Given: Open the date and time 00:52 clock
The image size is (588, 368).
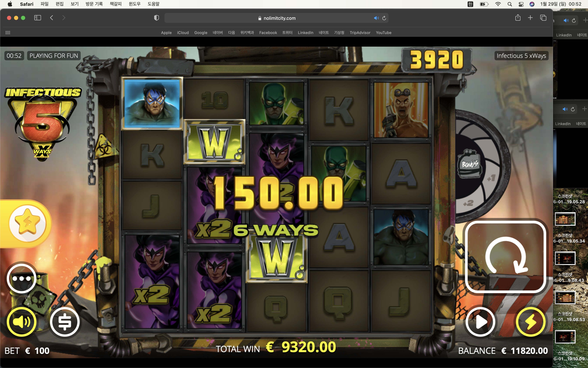Looking at the screenshot, I should [561, 4].
